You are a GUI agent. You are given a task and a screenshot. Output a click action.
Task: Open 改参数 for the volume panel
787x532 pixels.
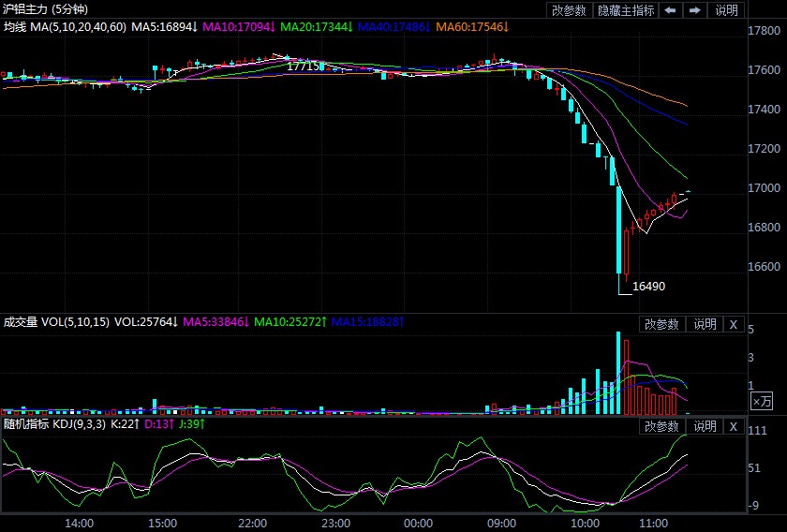[661, 324]
